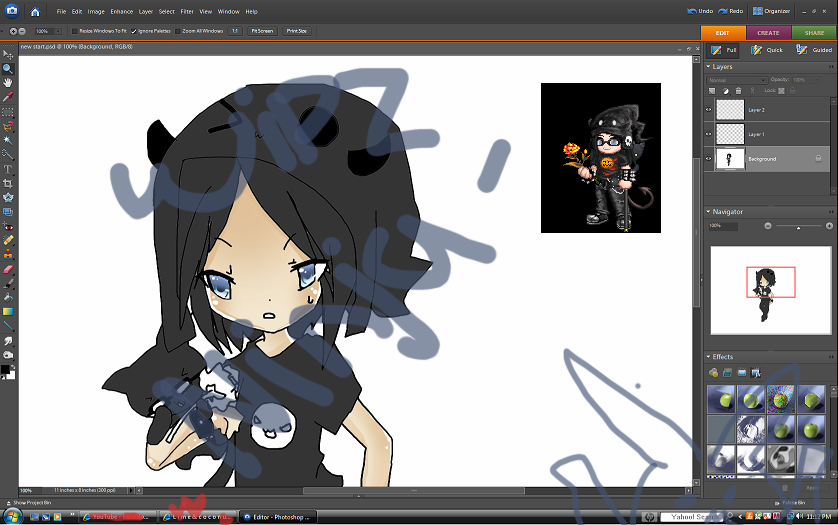838x525 pixels.
Task: Select the Magnetic Lasso tool
Action: tap(8, 127)
